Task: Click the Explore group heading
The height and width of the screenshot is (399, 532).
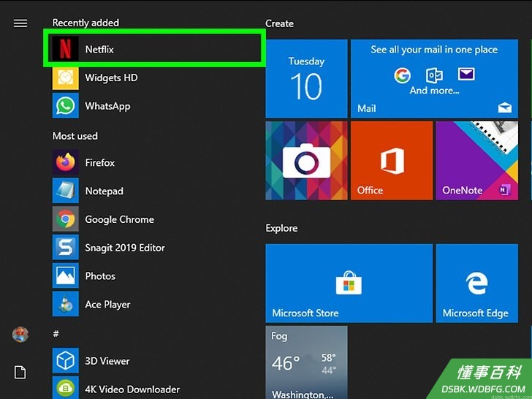Action: point(281,228)
